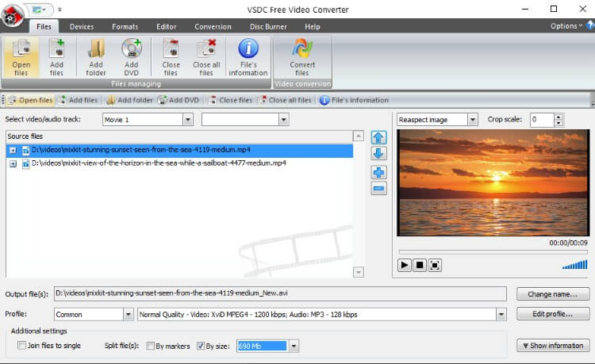Click the VSDC application logo button
Screen dimensions: 595x364
point(13,16)
